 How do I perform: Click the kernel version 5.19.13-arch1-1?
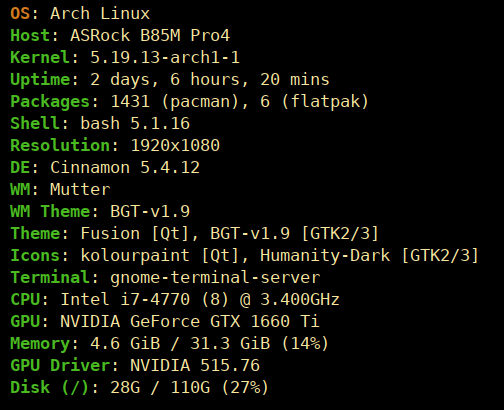click(x=165, y=57)
